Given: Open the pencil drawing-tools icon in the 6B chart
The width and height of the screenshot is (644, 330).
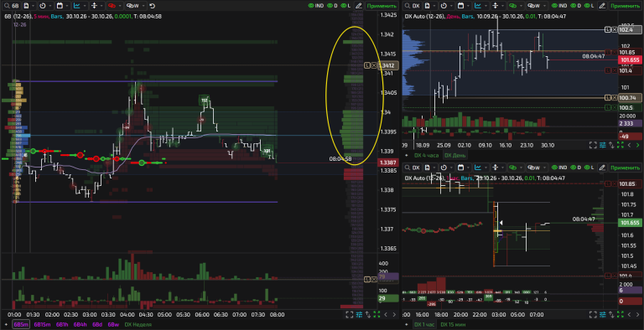Looking at the screenshot, I should coord(359,6).
